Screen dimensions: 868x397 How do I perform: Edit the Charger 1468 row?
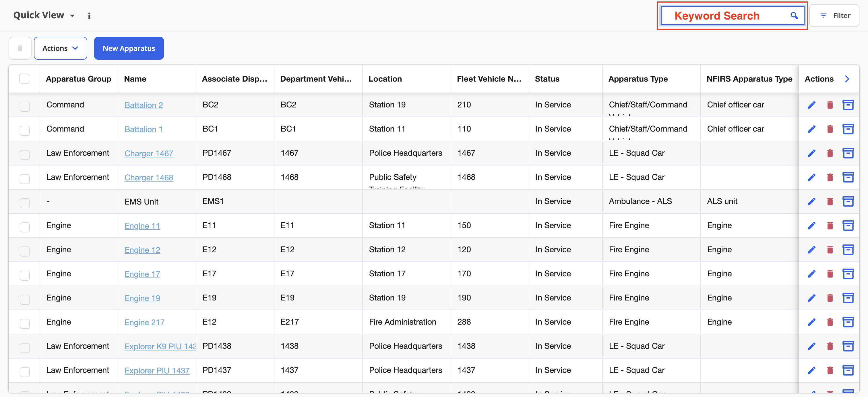pyautogui.click(x=811, y=178)
